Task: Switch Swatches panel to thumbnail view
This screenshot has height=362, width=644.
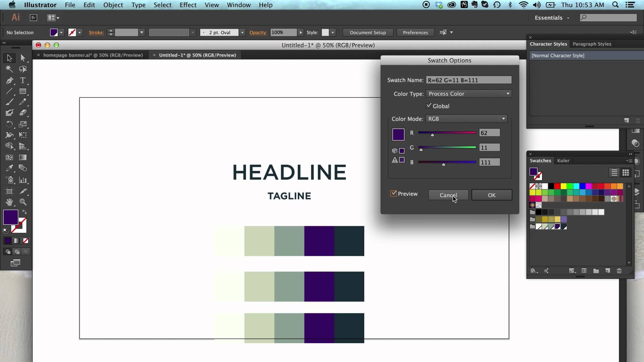Action: tap(626, 173)
